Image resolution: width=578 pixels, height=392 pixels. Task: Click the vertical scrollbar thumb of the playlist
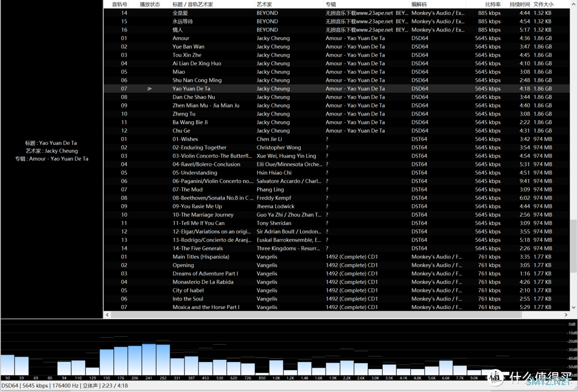pos(574,246)
